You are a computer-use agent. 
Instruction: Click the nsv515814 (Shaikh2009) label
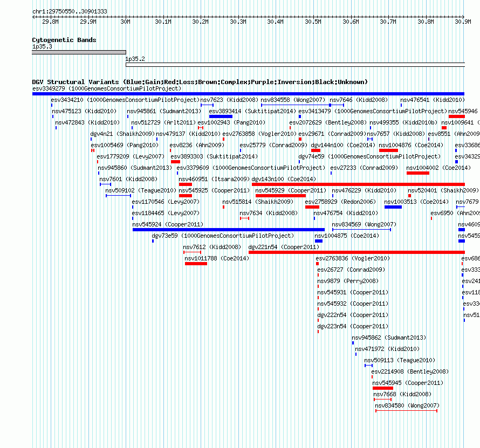click(258, 202)
